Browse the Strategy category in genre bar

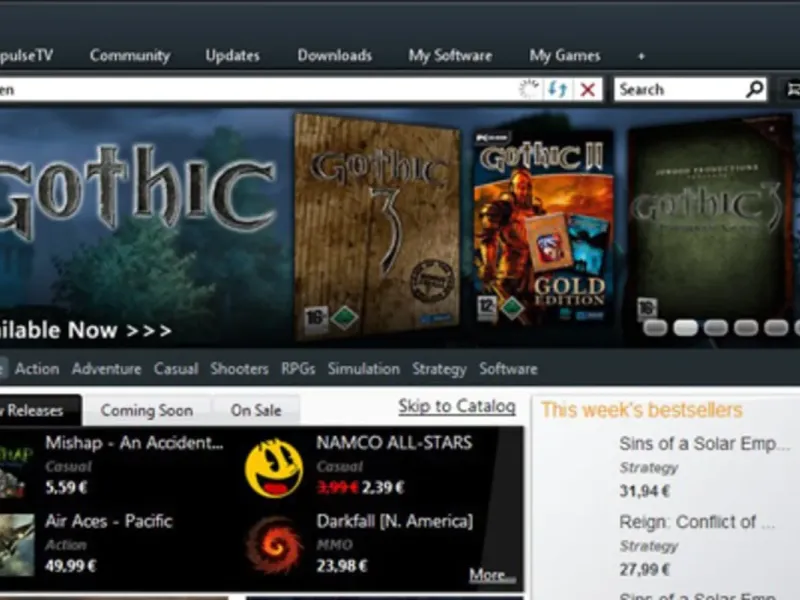pos(439,369)
